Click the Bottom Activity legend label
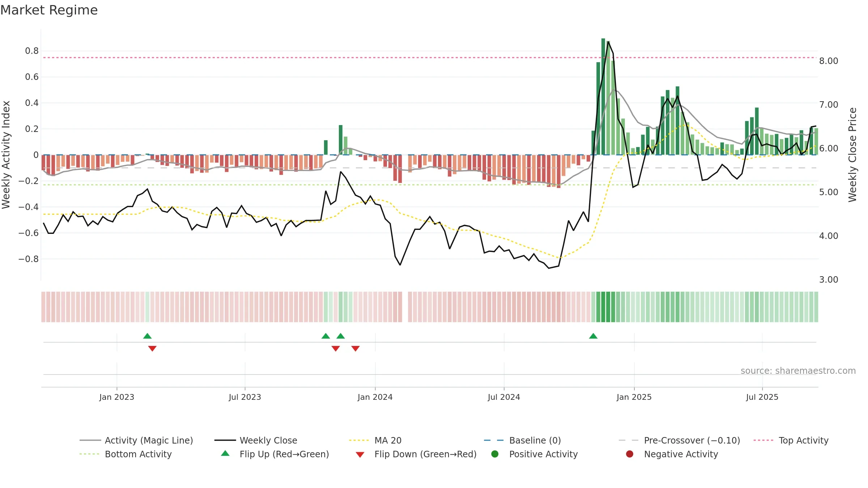The height and width of the screenshot is (488, 868). (138, 454)
